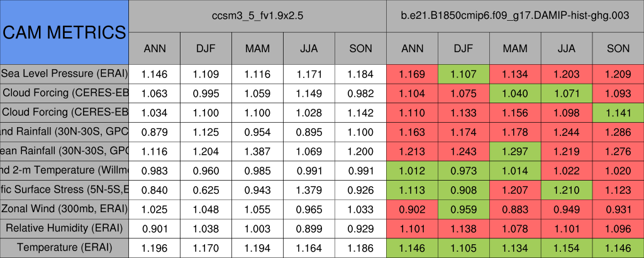
Task: Select the DAMIP-hist-ghg.003 model header
Action: 515,16
